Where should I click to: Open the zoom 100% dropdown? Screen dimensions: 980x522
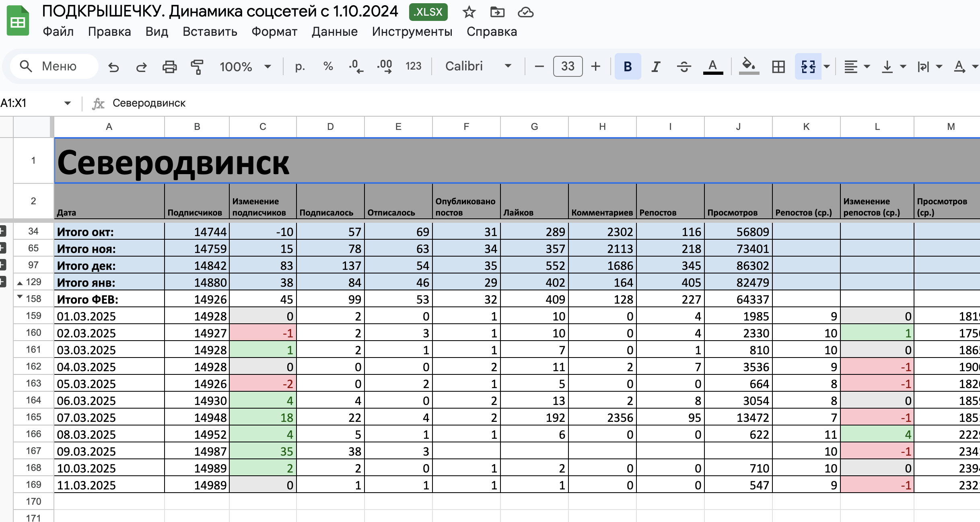point(245,67)
